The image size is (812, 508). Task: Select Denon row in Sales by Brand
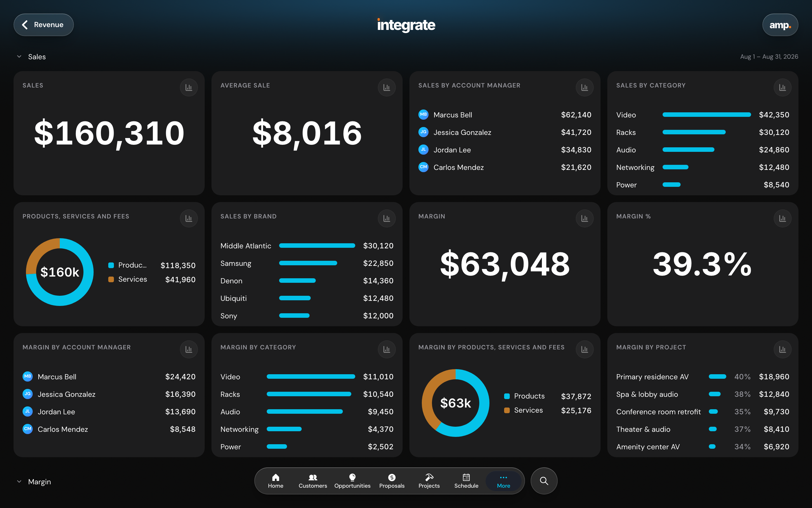click(x=307, y=281)
